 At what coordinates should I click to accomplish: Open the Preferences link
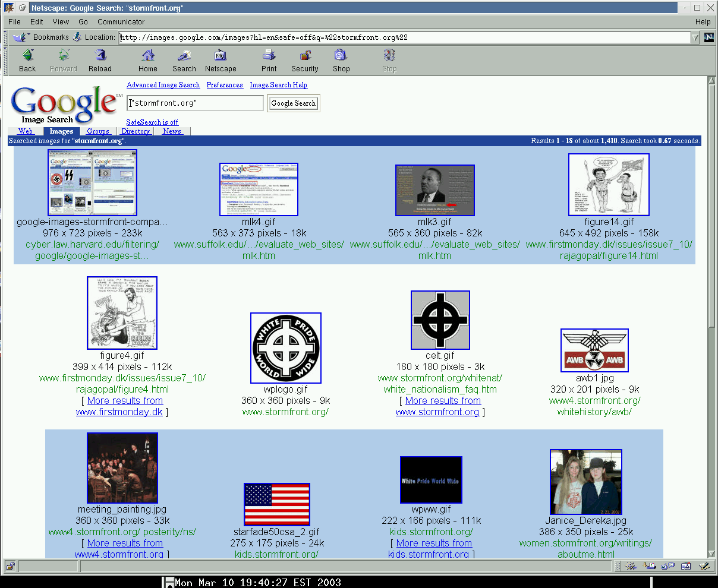point(225,85)
